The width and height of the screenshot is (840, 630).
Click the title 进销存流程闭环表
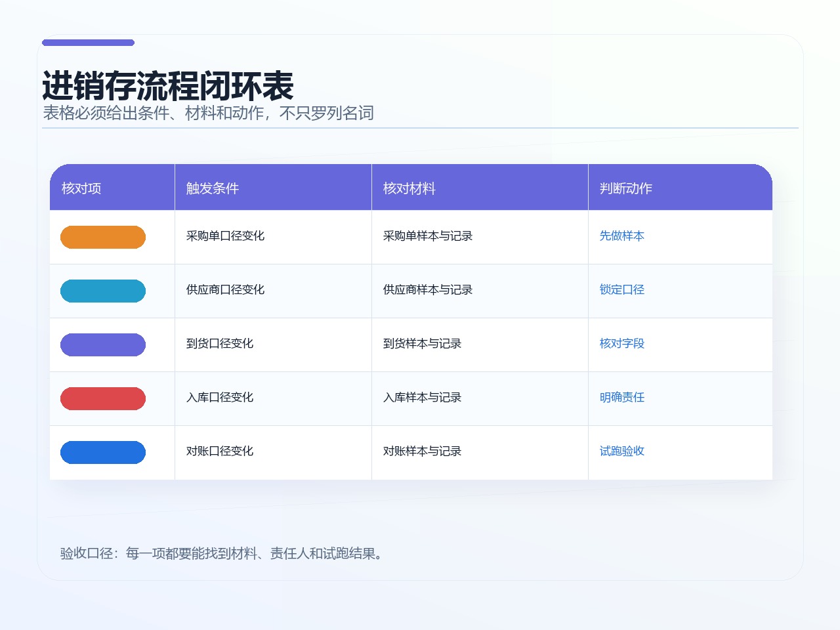pyautogui.click(x=168, y=85)
